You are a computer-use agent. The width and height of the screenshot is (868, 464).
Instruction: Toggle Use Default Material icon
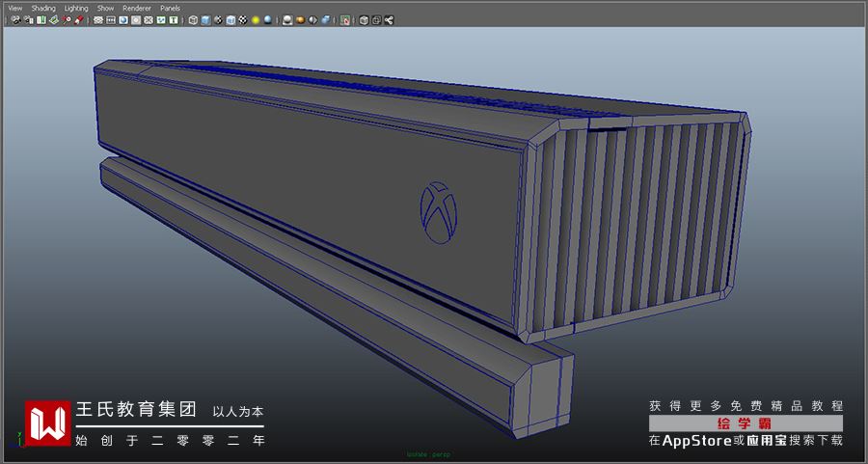click(218, 20)
